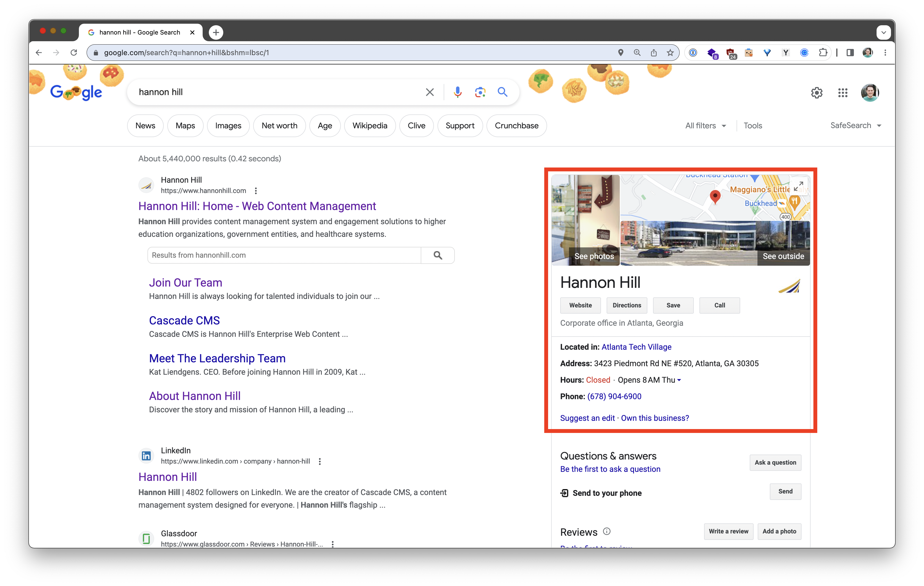
Task: Go back to the previous page
Action: pyautogui.click(x=39, y=53)
